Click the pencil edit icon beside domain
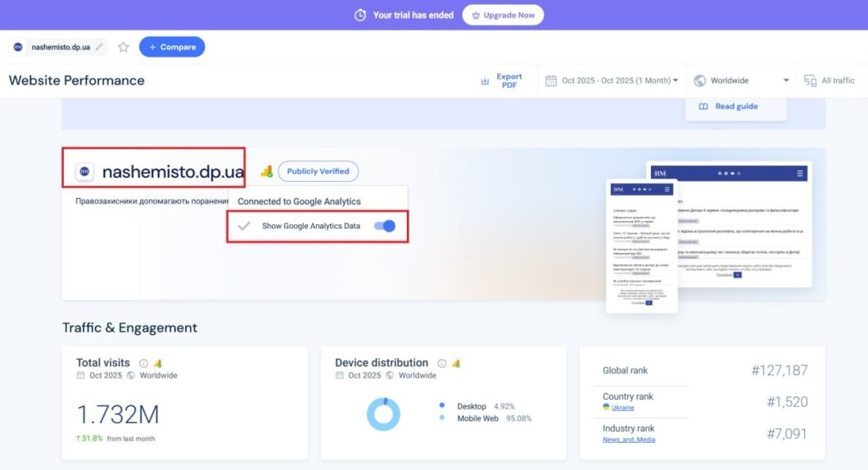868x470 pixels. (x=100, y=47)
